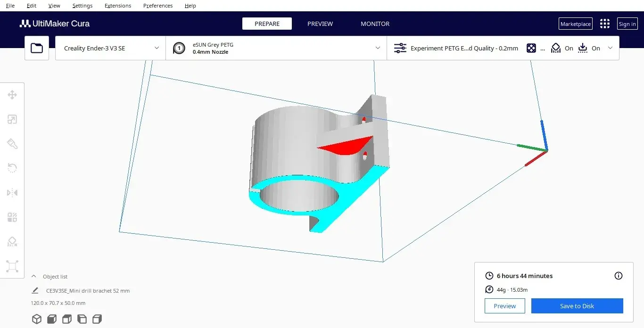Click the clock print time icon
644x328 pixels.
[489, 276]
